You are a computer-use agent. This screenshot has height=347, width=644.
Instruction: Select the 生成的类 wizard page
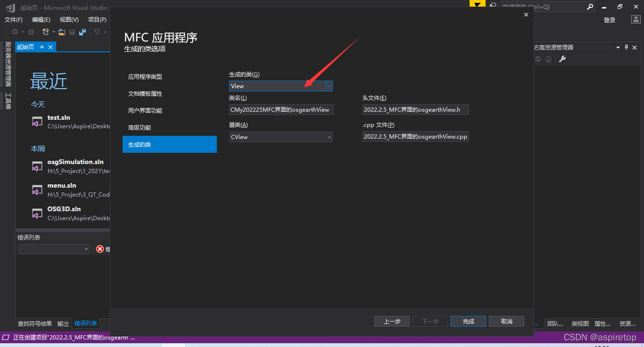click(170, 144)
